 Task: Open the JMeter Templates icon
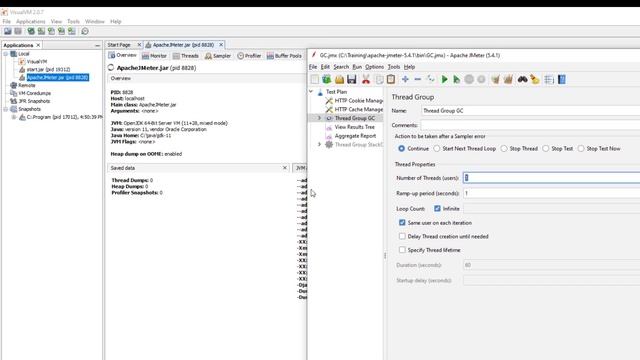coord(327,80)
